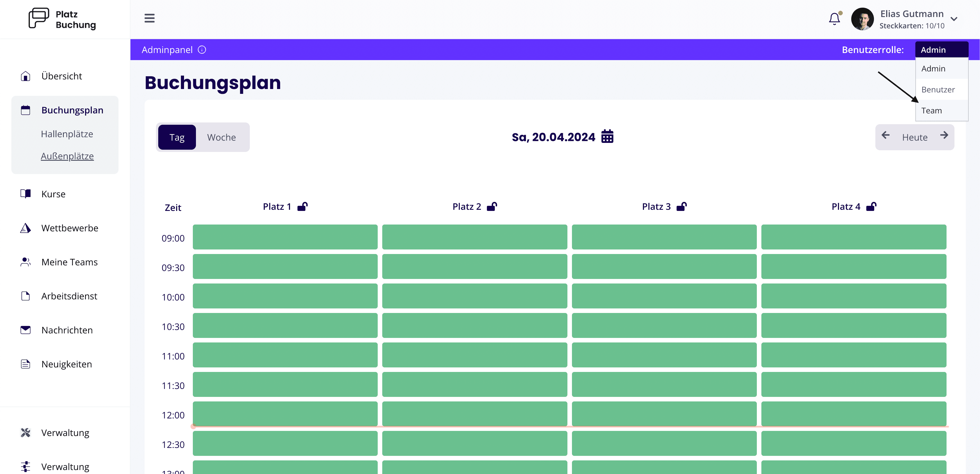Choose Admin role option in list

coord(941,69)
